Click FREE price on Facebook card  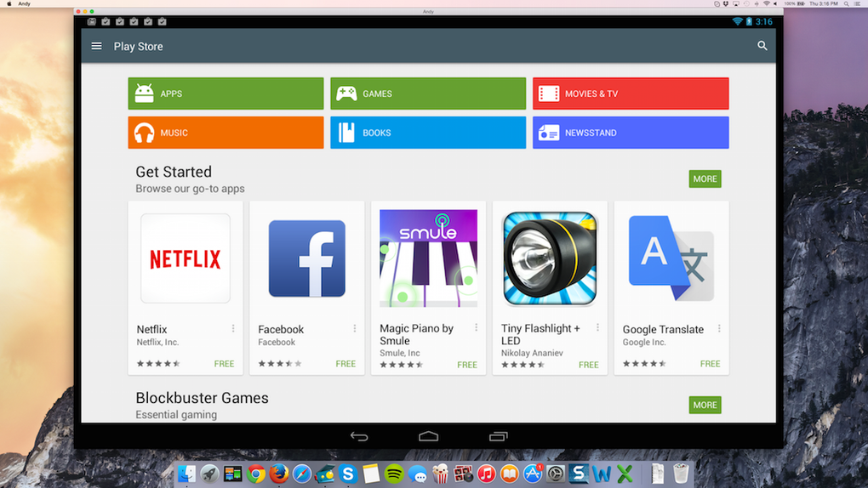345,364
